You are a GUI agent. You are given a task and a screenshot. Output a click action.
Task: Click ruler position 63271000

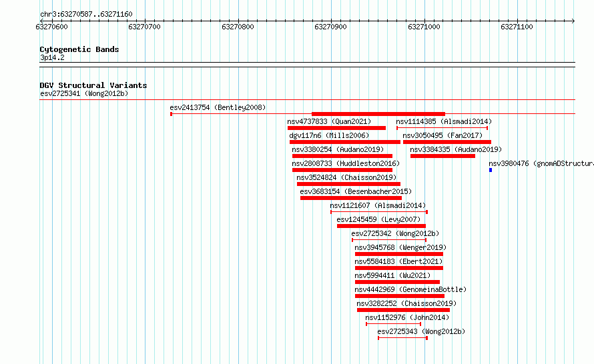[x=424, y=27]
